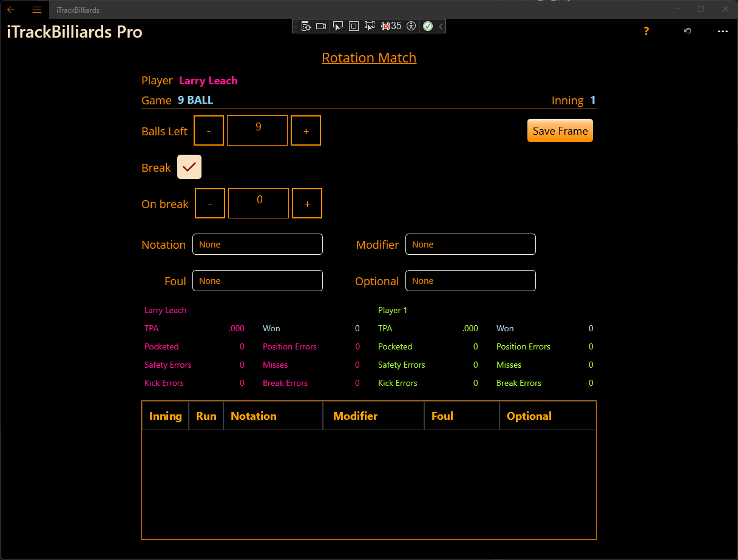Click Track Focused Element icon in debug toolbar

[370, 26]
